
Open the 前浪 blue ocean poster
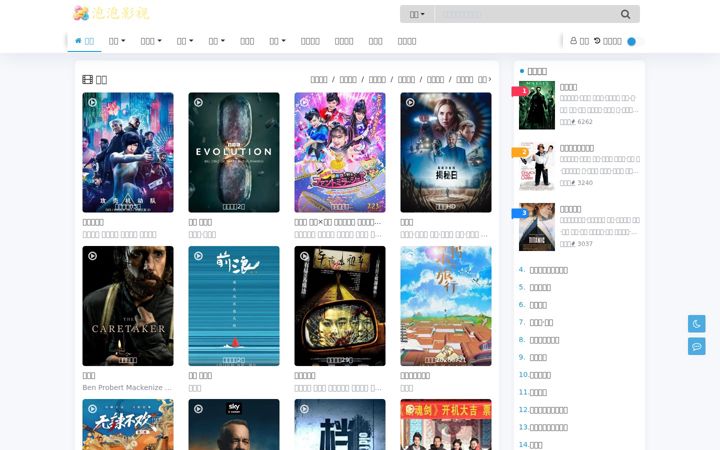pyautogui.click(x=234, y=306)
